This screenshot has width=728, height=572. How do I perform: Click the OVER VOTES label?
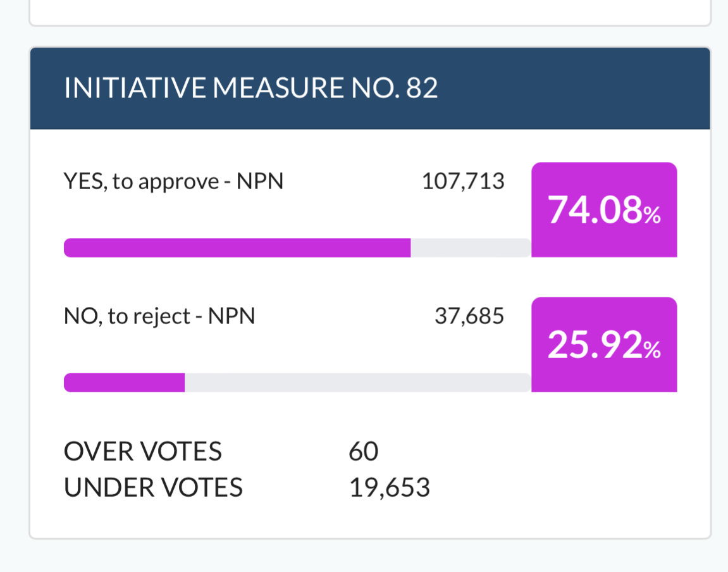click(x=143, y=452)
